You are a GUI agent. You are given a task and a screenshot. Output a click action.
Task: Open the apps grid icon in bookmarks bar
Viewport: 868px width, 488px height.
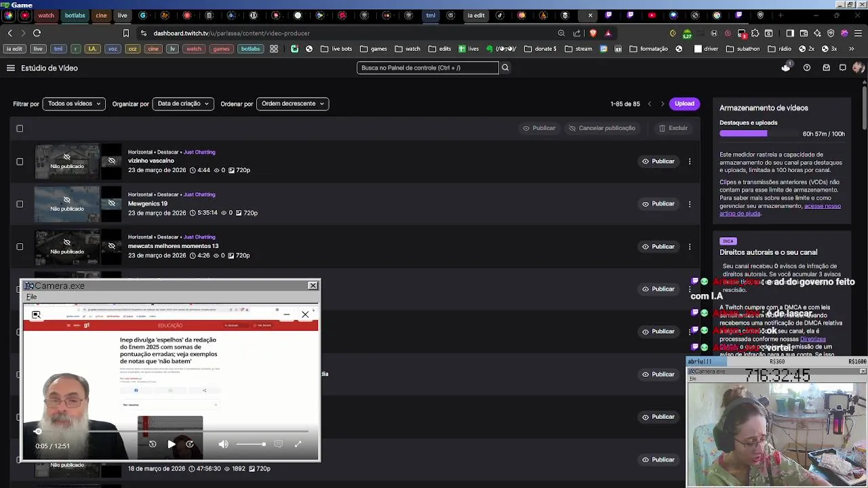coord(274,49)
